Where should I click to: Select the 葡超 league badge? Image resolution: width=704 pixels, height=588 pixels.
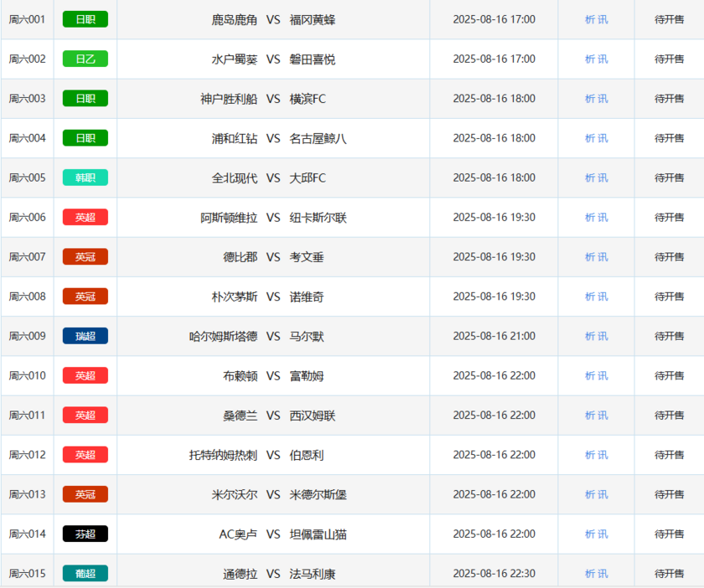point(85,574)
